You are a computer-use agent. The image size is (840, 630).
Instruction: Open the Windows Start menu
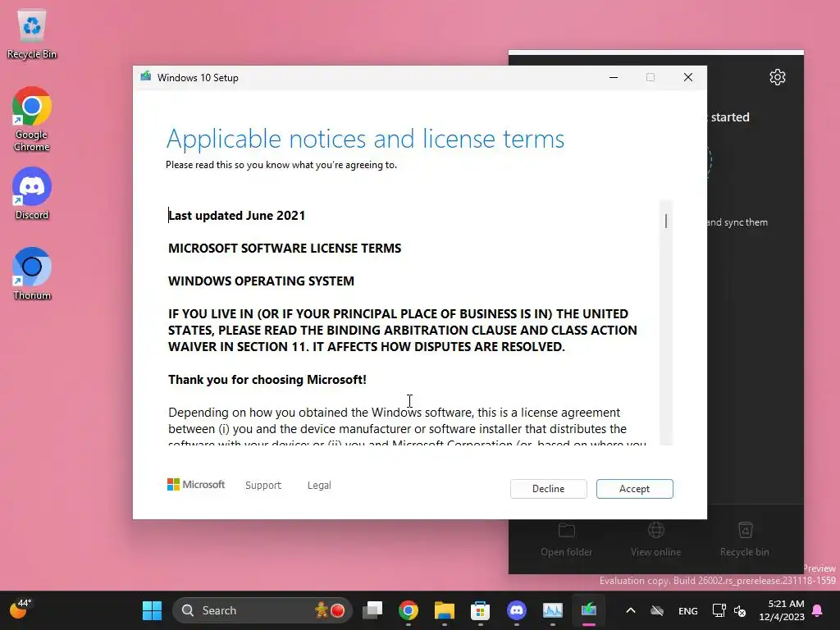[x=152, y=610]
